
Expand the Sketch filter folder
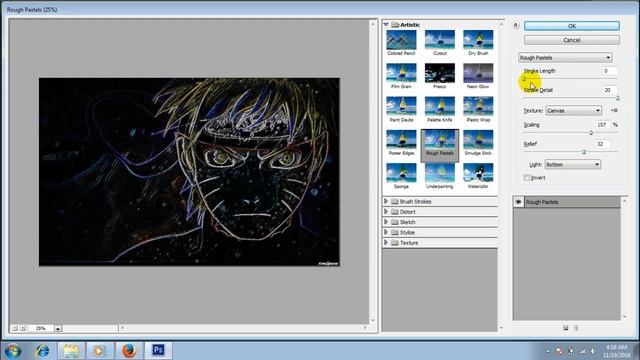386,222
